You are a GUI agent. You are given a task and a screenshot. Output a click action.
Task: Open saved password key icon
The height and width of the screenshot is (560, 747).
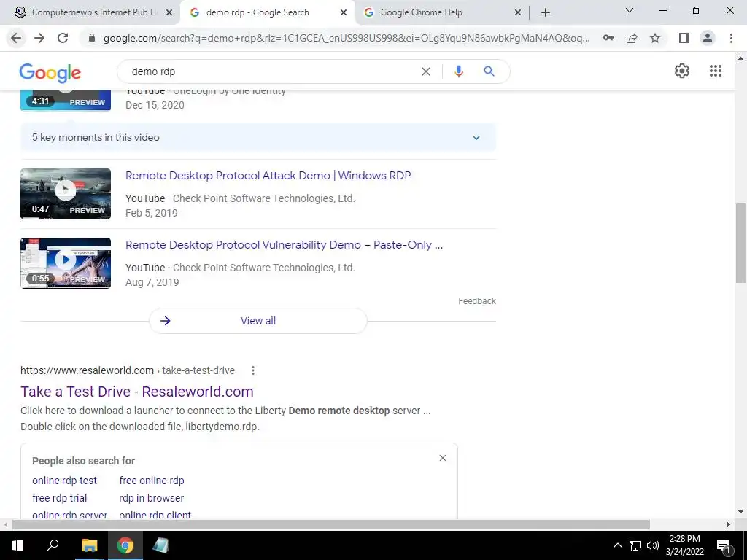point(608,38)
